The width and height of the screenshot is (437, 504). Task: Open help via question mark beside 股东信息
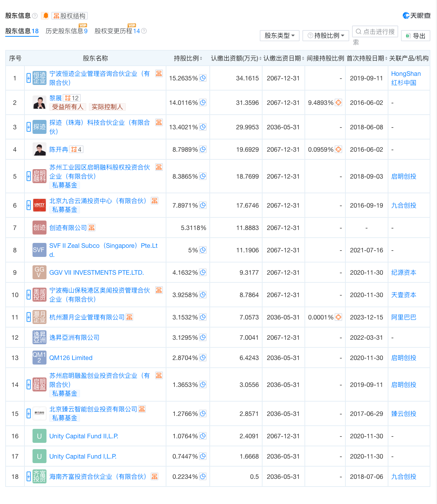(x=35, y=15)
